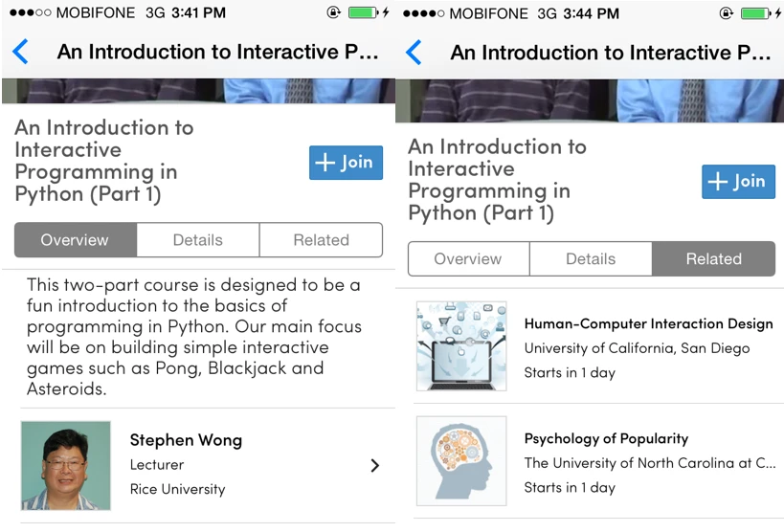Tap the back arrow on right screen
This screenshot has width=784, height=532.
tap(414, 52)
